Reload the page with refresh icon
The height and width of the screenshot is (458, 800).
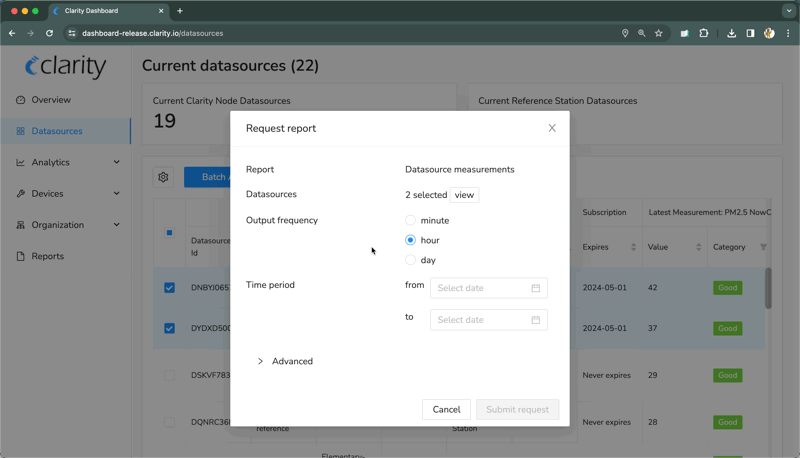49,33
